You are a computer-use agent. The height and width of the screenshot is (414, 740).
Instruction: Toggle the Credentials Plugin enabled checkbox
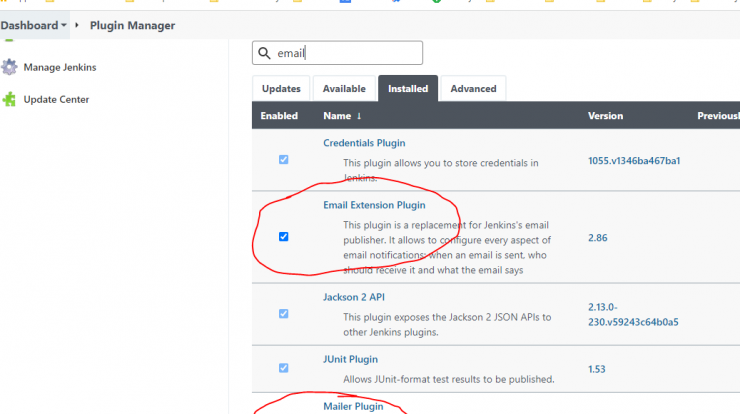(x=283, y=160)
